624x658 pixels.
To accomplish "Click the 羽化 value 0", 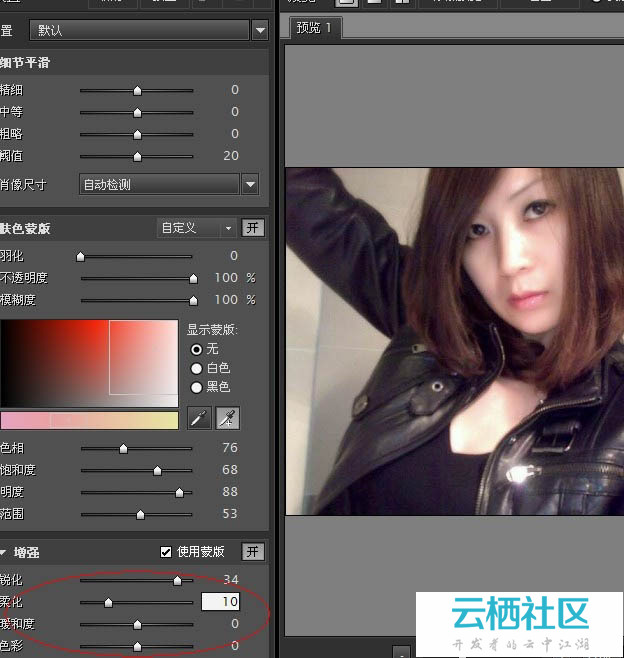I will [x=234, y=256].
